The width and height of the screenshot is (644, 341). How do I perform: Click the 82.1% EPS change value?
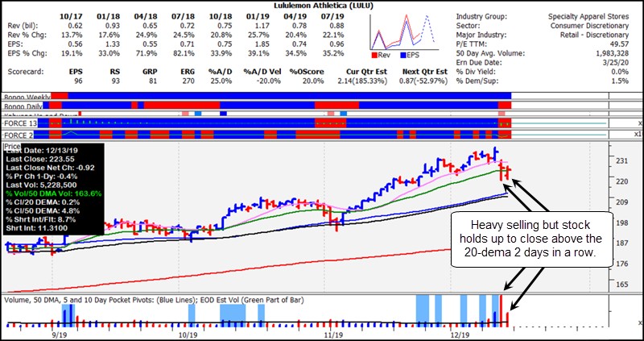[x=184, y=53]
